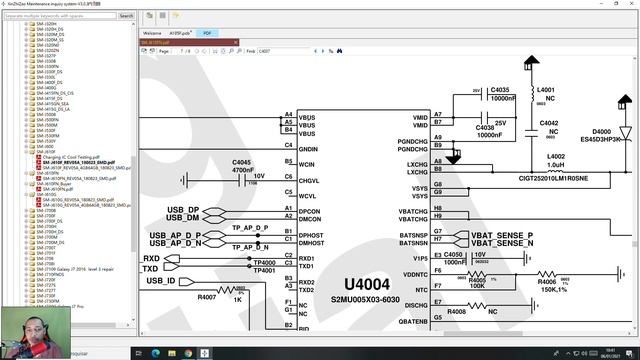The image size is (640, 360).
Task: Zoom in with the first magnifier icon
Action: tap(231, 51)
